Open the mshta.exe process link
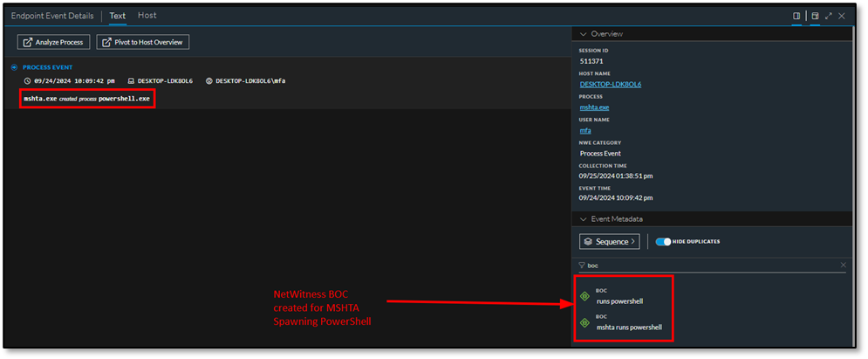The height and width of the screenshot is (359, 868). click(595, 107)
